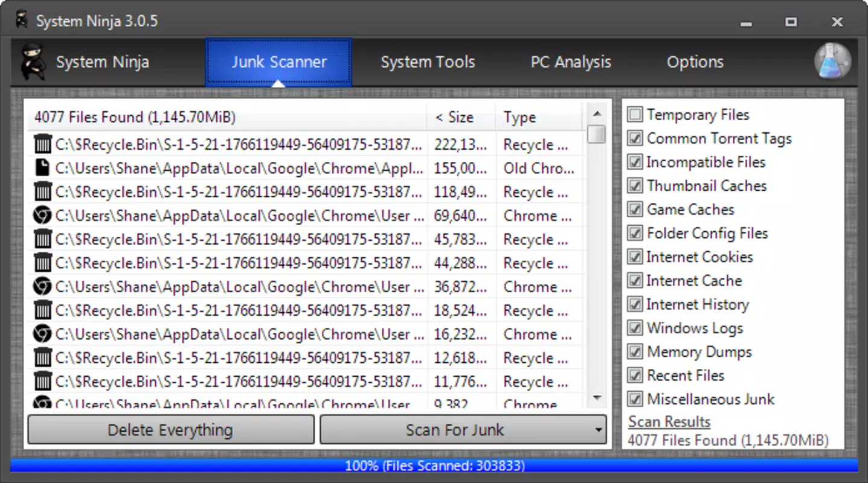Click the ninja app icon in the title bar
Image resolution: width=868 pixels, height=483 pixels.
pos(21,19)
